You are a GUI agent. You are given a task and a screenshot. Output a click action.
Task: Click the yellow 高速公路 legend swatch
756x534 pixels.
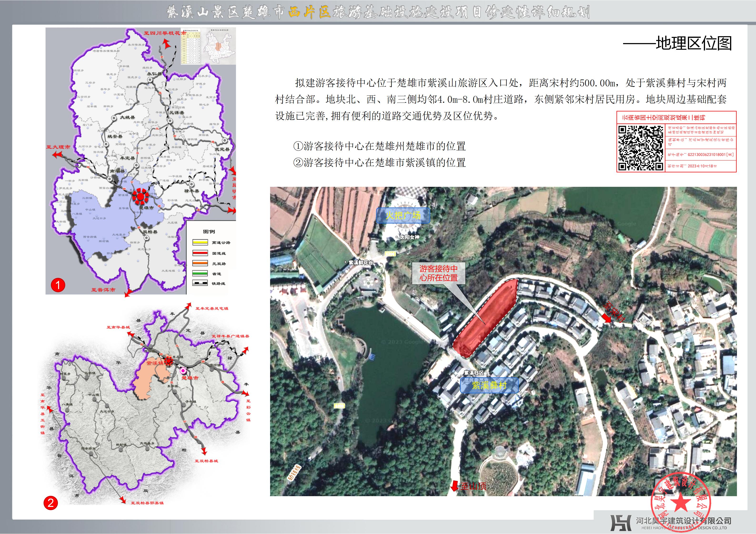tap(200, 242)
